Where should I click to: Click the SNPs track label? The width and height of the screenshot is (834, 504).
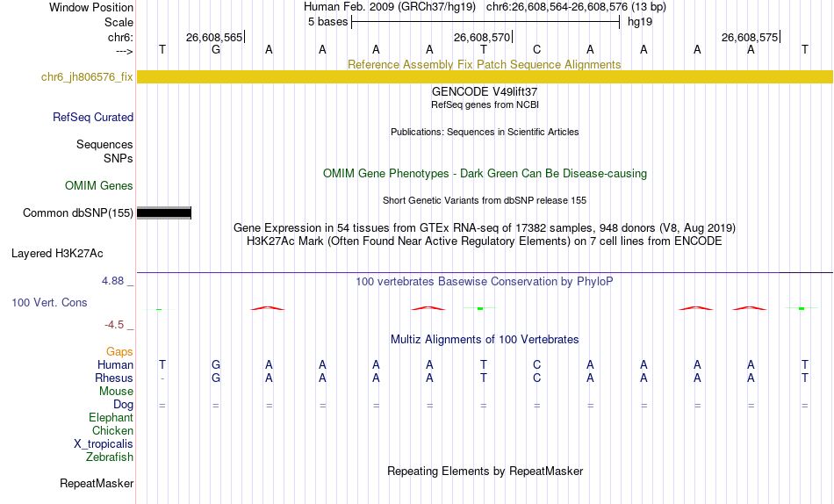click(119, 159)
